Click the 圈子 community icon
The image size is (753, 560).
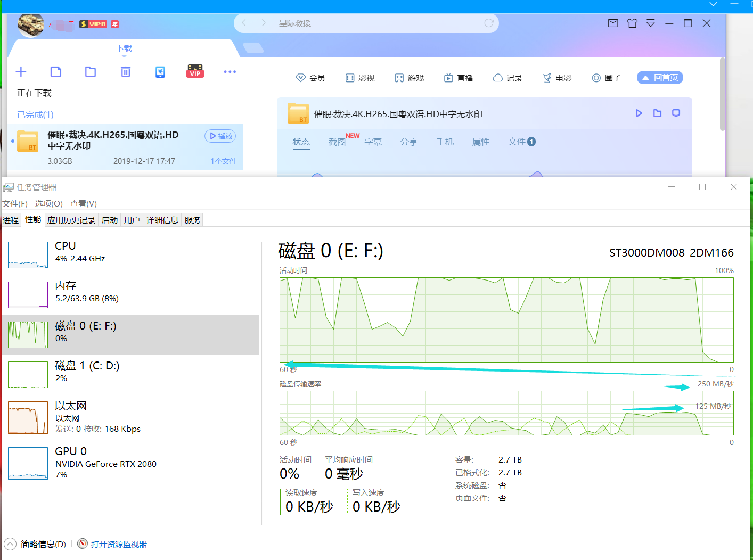(606, 77)
